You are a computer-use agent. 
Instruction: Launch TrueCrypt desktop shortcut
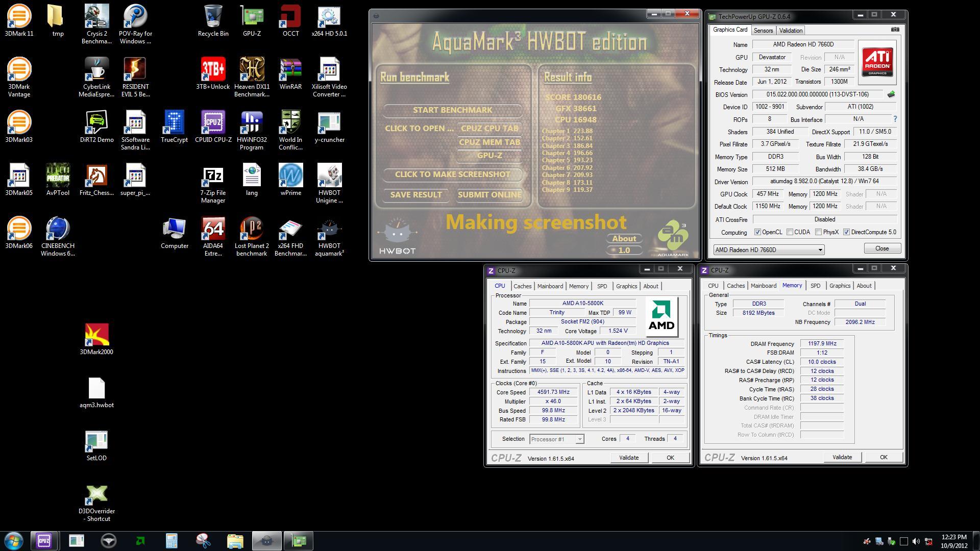coord(174,127)
